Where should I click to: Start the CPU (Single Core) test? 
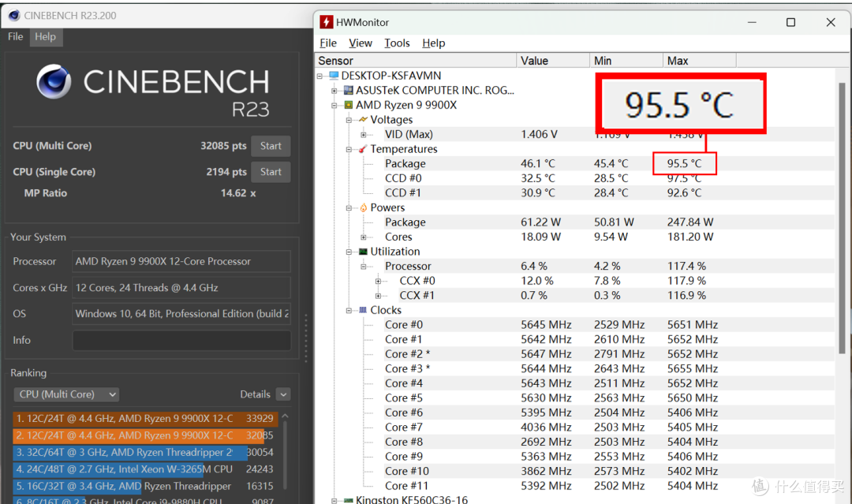point(271,172)
